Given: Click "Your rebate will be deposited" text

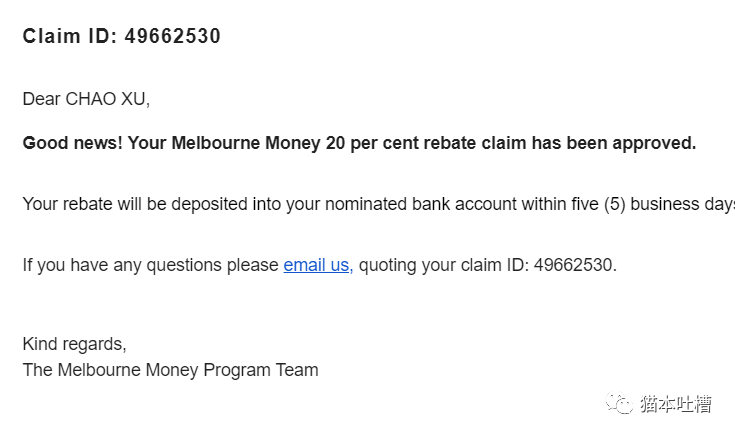Looking at the screenshot, I should 135,204.
